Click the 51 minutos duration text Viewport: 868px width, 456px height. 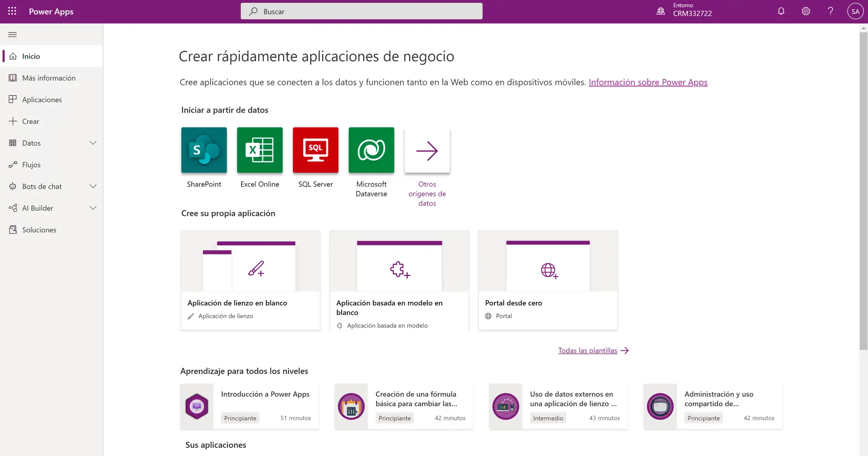coord(296,418)
